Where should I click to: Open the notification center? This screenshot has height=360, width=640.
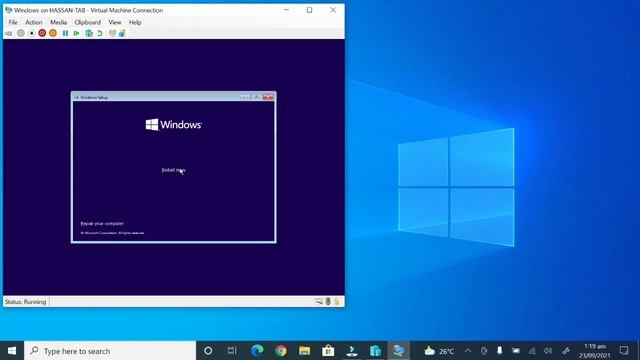624,351
